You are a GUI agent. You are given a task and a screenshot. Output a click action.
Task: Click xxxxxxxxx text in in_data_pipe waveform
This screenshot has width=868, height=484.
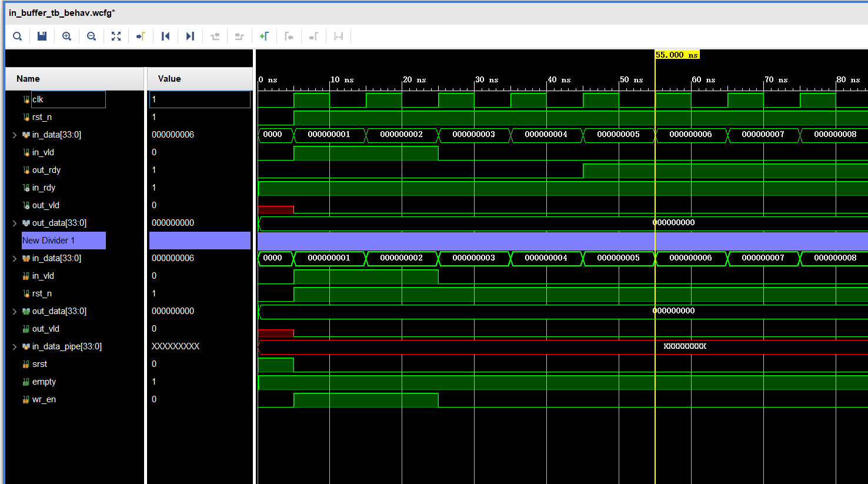pos(685,346)
